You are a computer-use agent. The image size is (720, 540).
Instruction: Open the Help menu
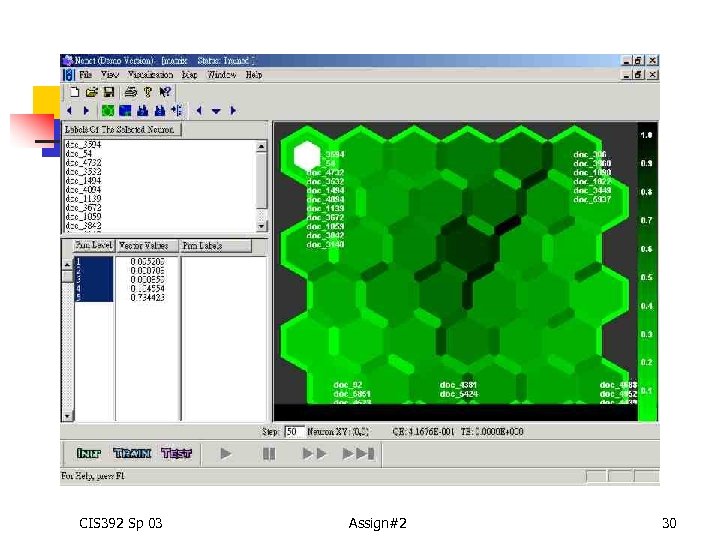253,74
